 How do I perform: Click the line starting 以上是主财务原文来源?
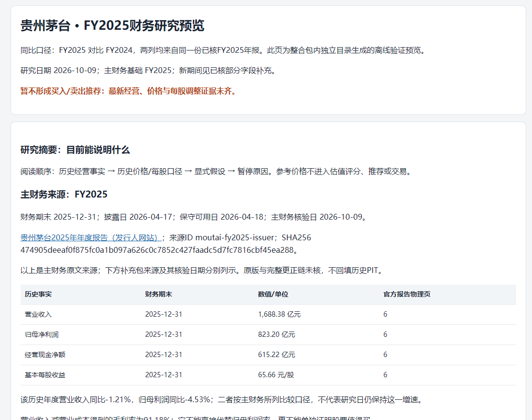coord(203,271)
